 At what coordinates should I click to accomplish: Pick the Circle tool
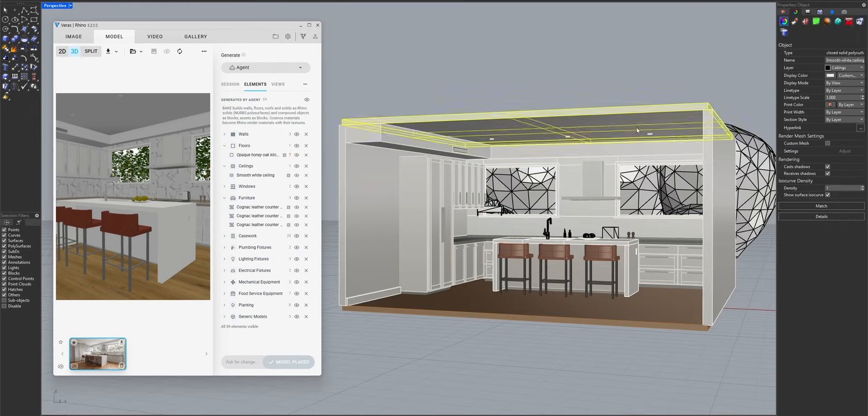tap(5, 20)
